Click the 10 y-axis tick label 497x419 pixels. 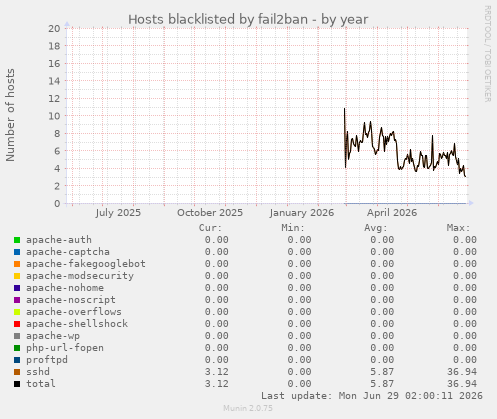(x=54, y=116)
